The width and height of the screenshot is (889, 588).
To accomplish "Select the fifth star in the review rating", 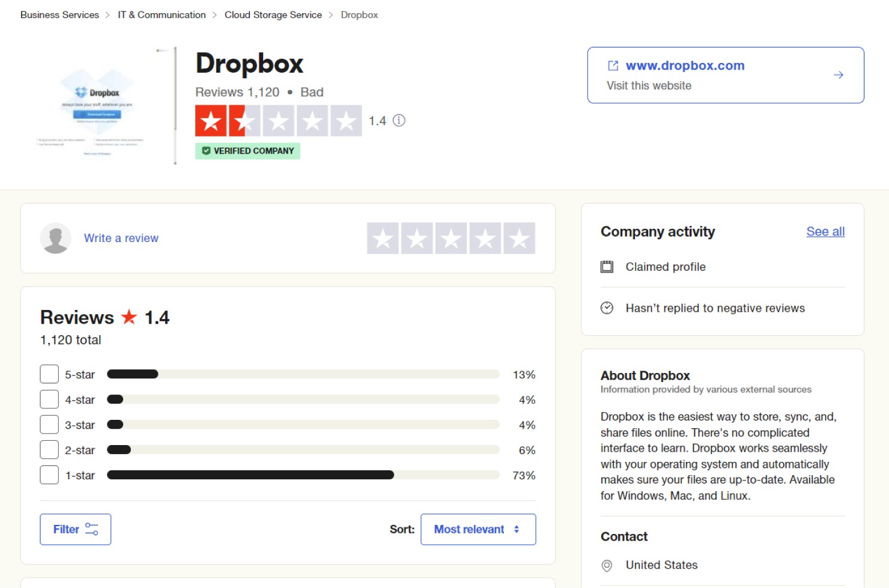I will tap(519, 238).
